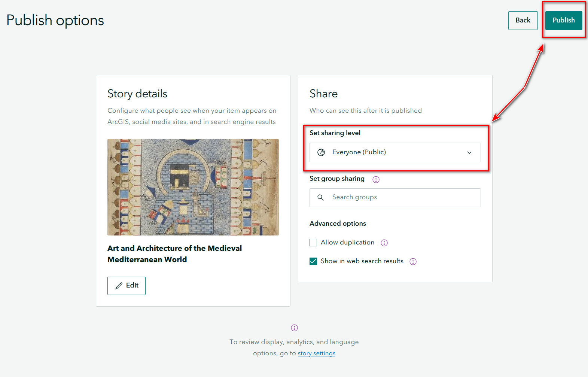Click the Advanced options heading
The image size is (588, 377).
click(338, 224)
